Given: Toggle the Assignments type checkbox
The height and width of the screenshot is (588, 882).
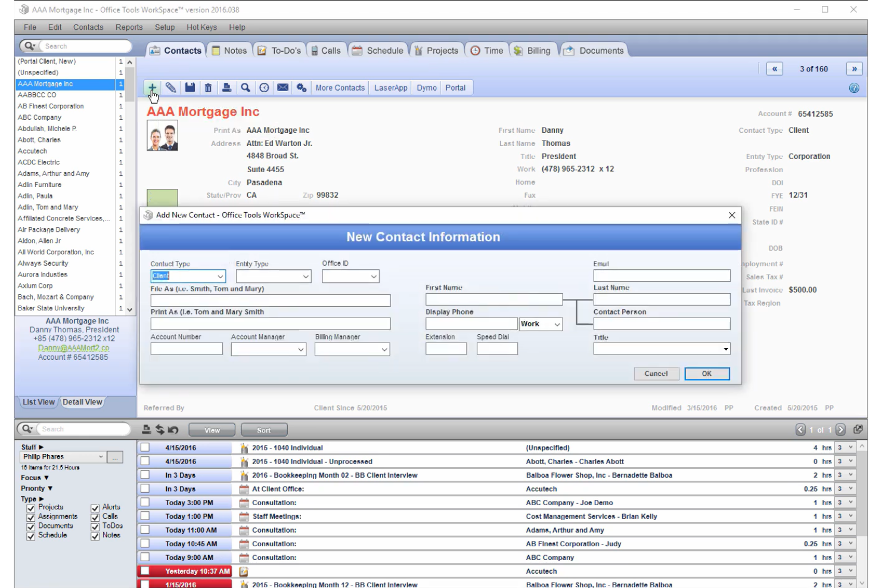Looking at the screenshot, I should [x=31, y=518].
